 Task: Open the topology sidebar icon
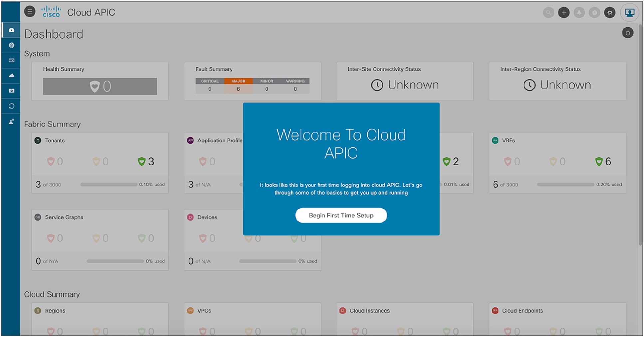click(11, 45)
